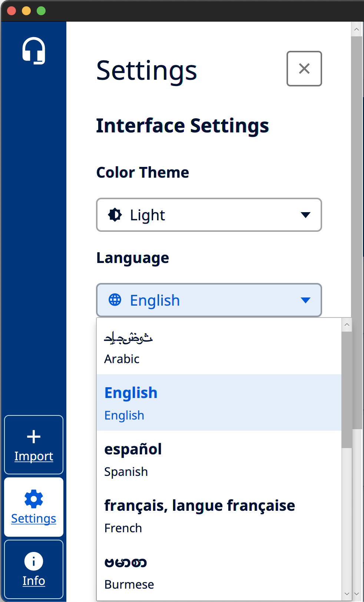This screenshot has height=602, width=364.
Task: Click the language list scrollbar thumb
Action: pos(347,389)
